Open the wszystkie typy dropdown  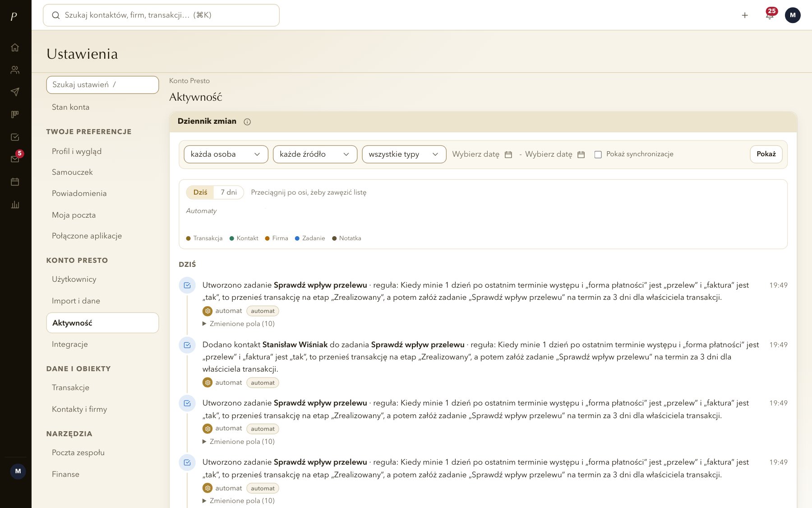coord(404,154)
